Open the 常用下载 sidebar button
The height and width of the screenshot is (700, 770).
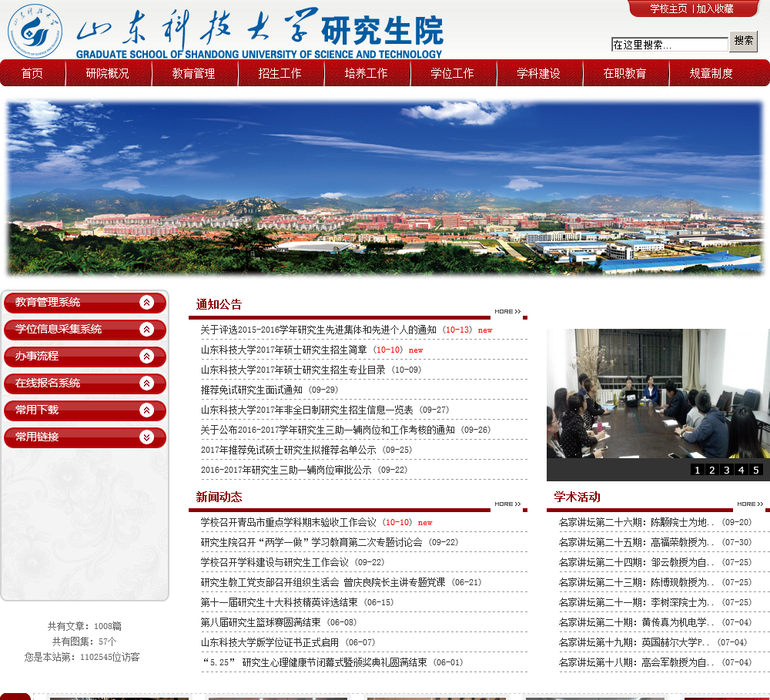click(x=85, y=410)
